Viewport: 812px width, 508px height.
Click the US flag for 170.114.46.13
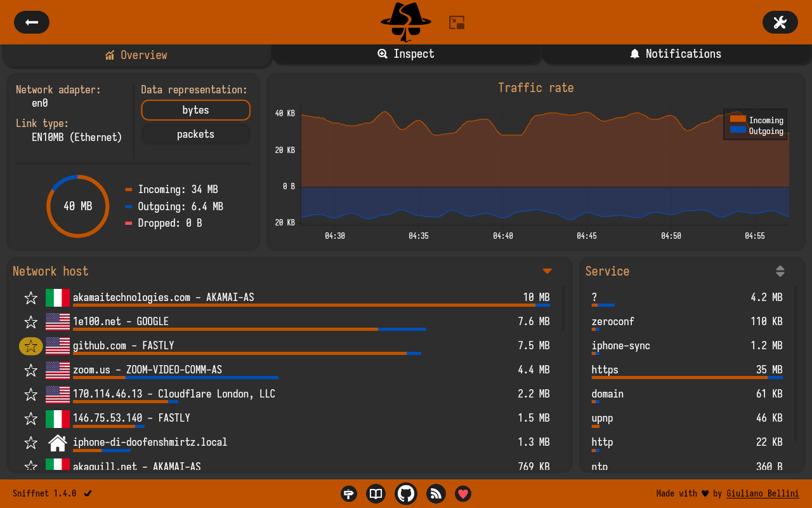tap(58, 394)
